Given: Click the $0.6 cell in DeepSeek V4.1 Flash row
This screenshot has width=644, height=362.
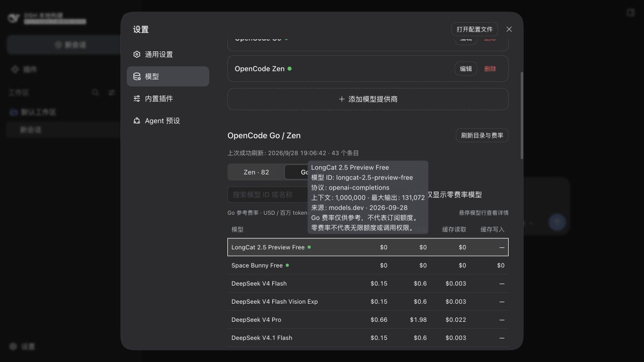Looking at the screenshot, I should click(420, 338).
